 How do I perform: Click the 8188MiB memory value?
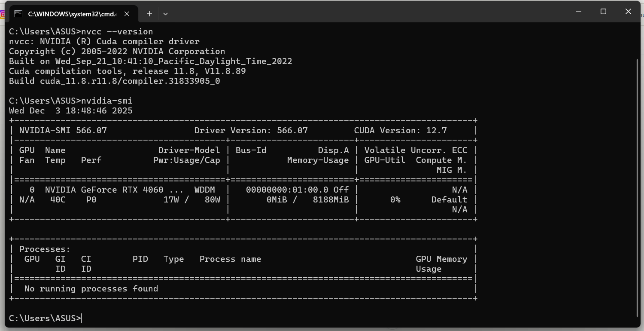(x=331, y=199)
